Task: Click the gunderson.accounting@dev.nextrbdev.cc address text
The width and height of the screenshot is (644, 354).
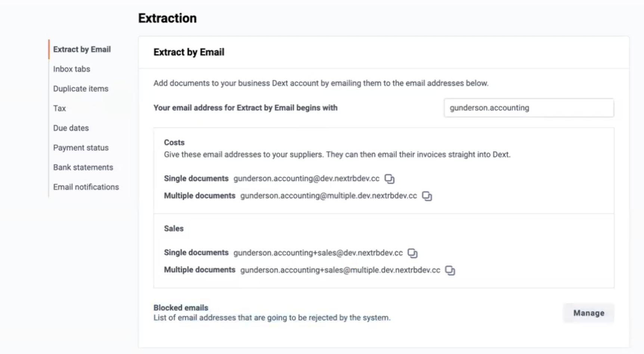Action: 306,178
